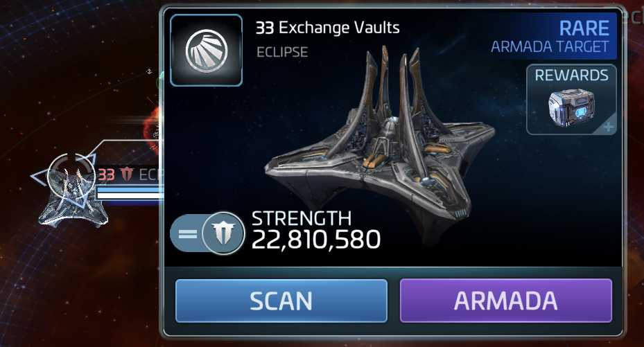Click the strength shield icon
This screenshot has height=347, width=644.
click(x=223, y=233)
